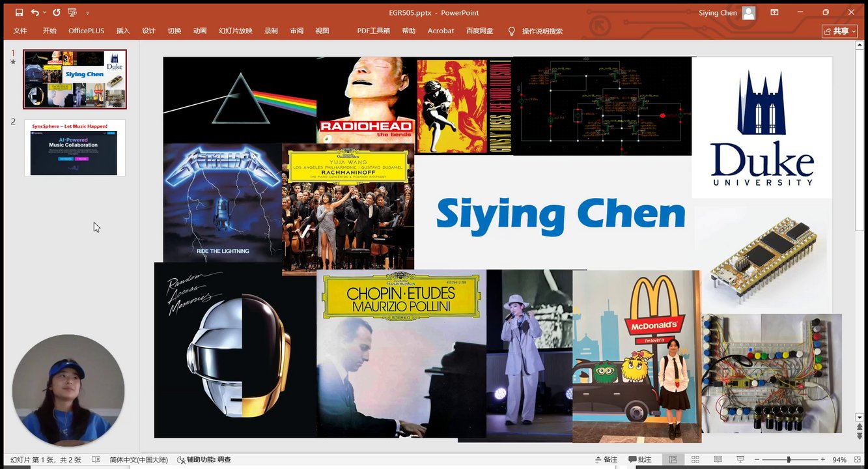Click zoom out minus button

(x=757, y=460)
